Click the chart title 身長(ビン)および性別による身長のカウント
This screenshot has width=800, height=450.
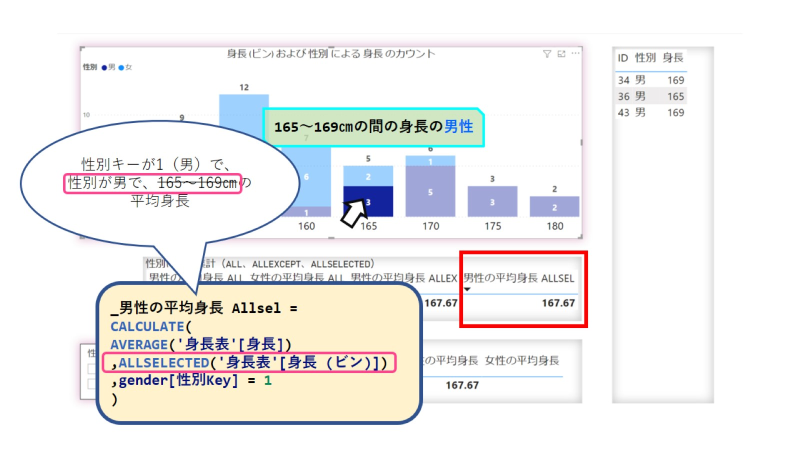pyautogui.click(x=331, y=54)
